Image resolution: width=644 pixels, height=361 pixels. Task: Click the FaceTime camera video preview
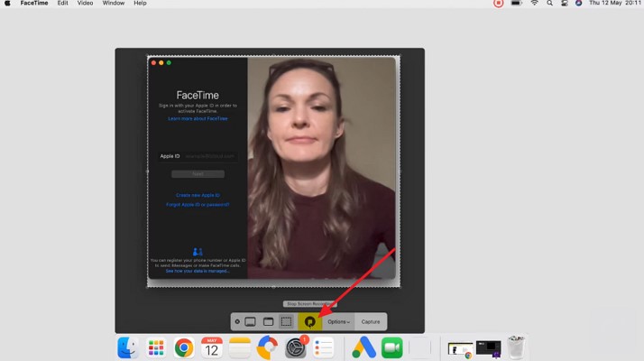tap(322, 168)
